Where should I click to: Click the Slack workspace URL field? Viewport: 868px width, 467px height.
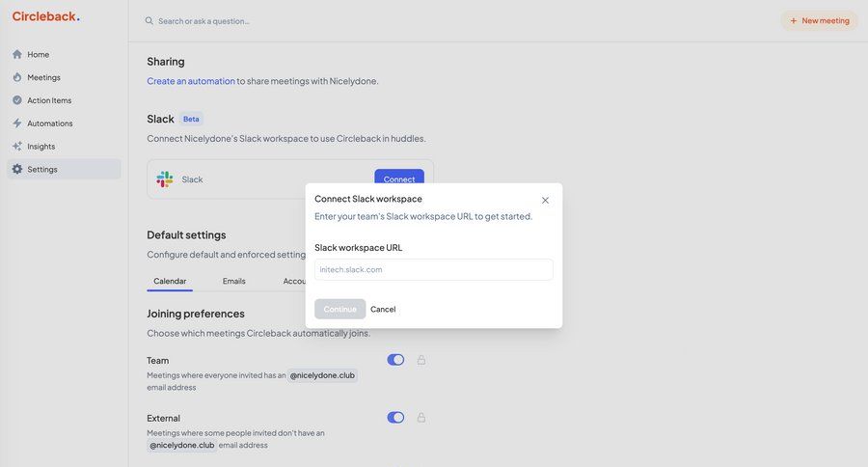433,269
